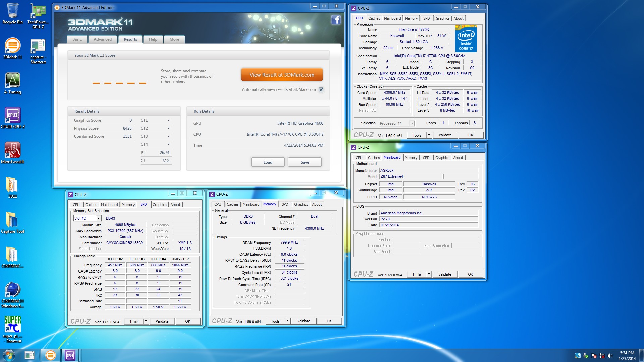Viewport: 644px width, 362px height.
Task: Select About tab in CPU-Z Mainboard window
Action: click(458, 158)
